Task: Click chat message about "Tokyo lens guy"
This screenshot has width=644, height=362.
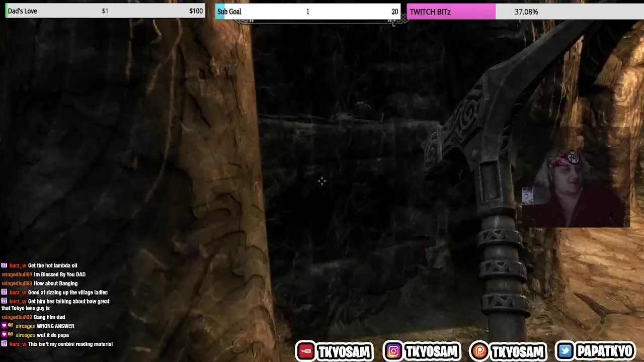Action: point(55,305)
